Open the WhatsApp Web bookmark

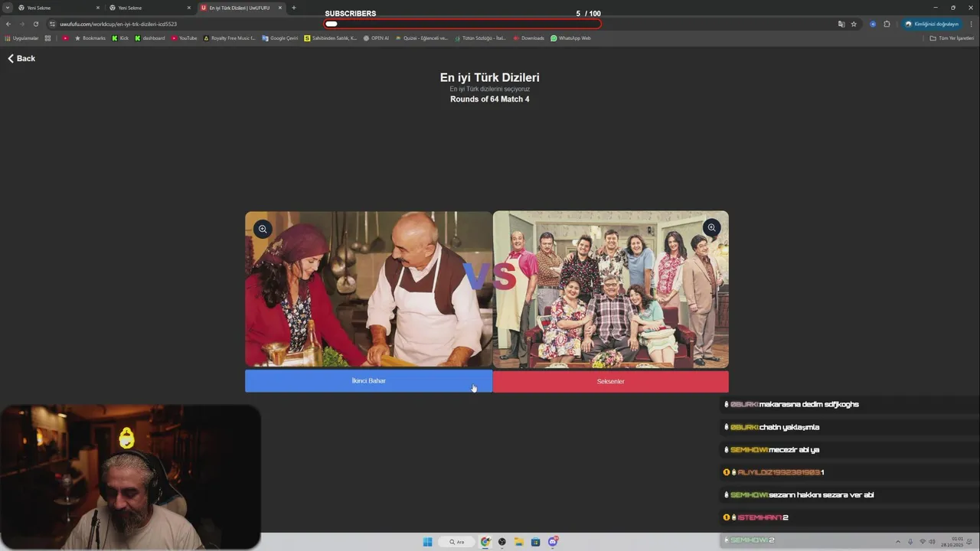tap(571, 38)
